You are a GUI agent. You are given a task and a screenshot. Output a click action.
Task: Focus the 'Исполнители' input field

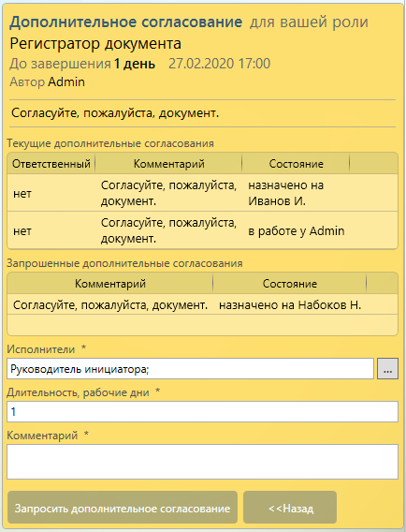click(x=190, y=369)
